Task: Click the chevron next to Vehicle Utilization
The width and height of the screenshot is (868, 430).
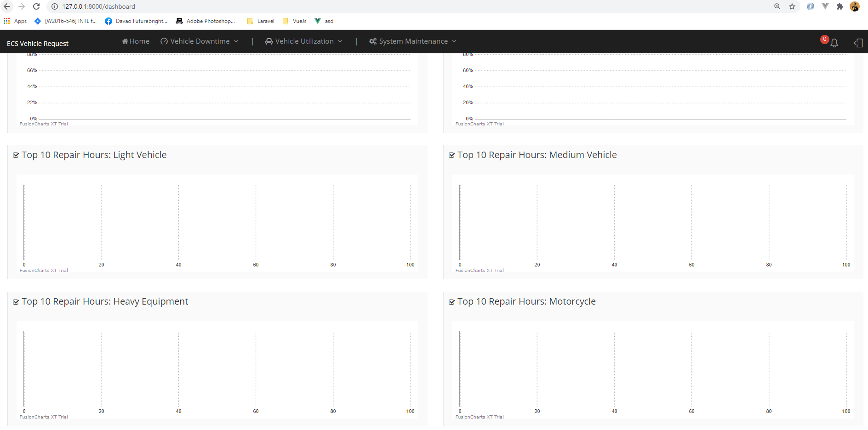Action: pos(340,41)
